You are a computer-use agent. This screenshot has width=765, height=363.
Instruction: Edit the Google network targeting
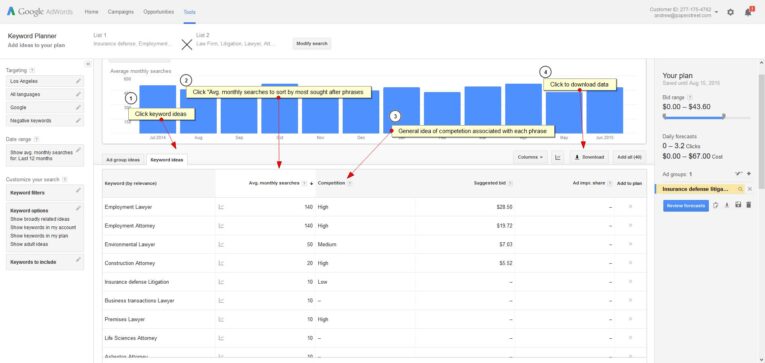click(x=78, y=107)
